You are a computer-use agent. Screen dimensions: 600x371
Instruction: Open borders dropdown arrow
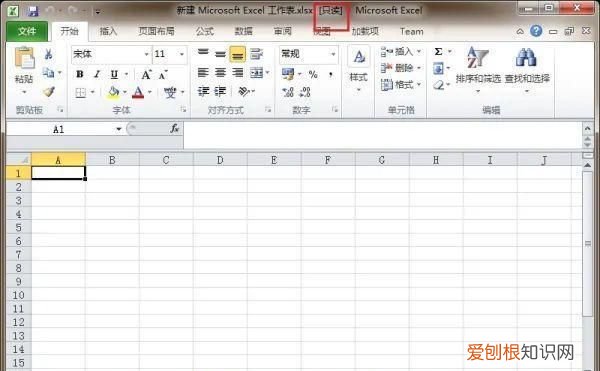coord(92,92)
